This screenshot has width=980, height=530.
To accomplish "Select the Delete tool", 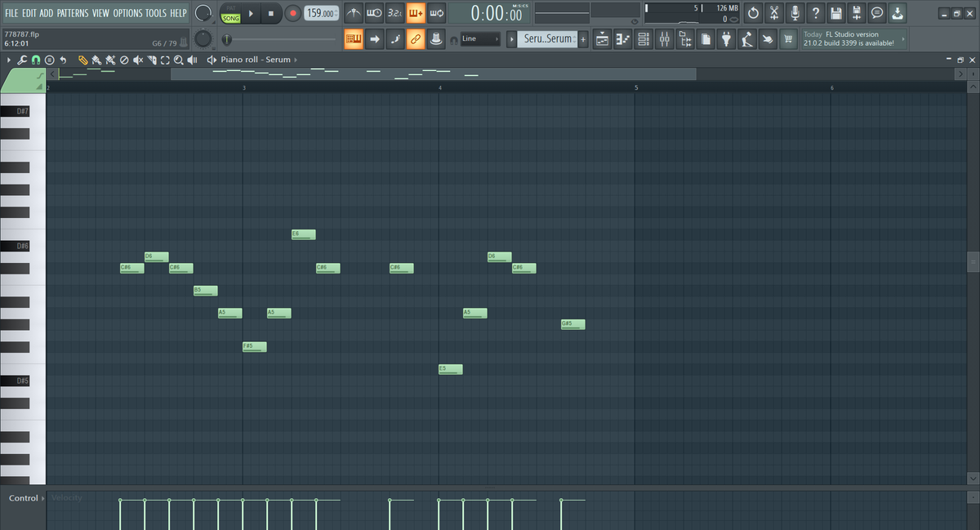I will pos(123,60).
